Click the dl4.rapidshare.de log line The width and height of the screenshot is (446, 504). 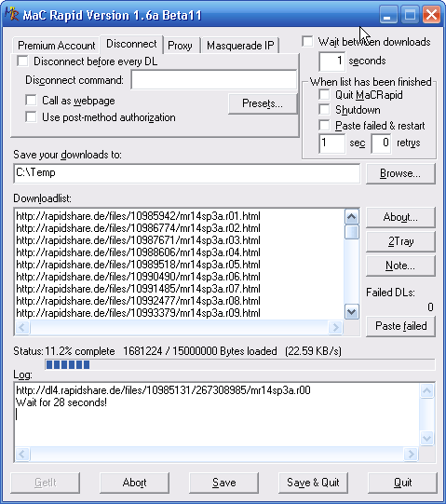point(163,390)
